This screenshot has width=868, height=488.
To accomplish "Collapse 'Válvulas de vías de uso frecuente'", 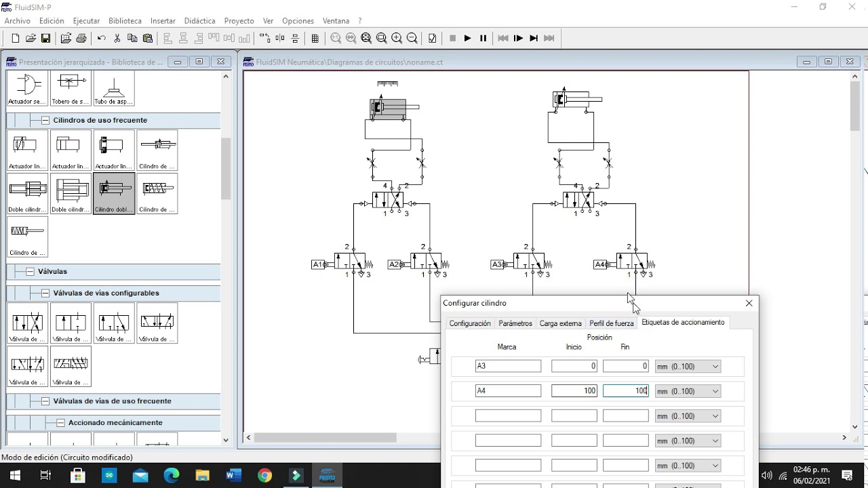I will point(45,401).
